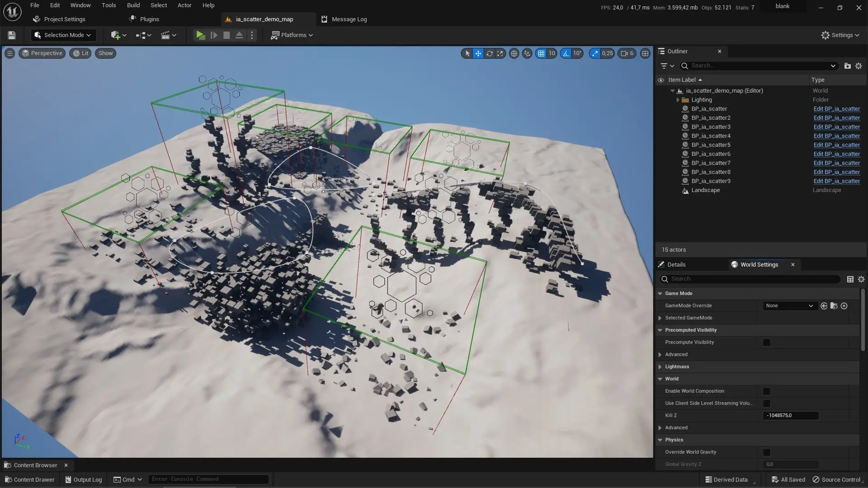Open the Build menu
The image size is (868, 488).
pos(133,5)
